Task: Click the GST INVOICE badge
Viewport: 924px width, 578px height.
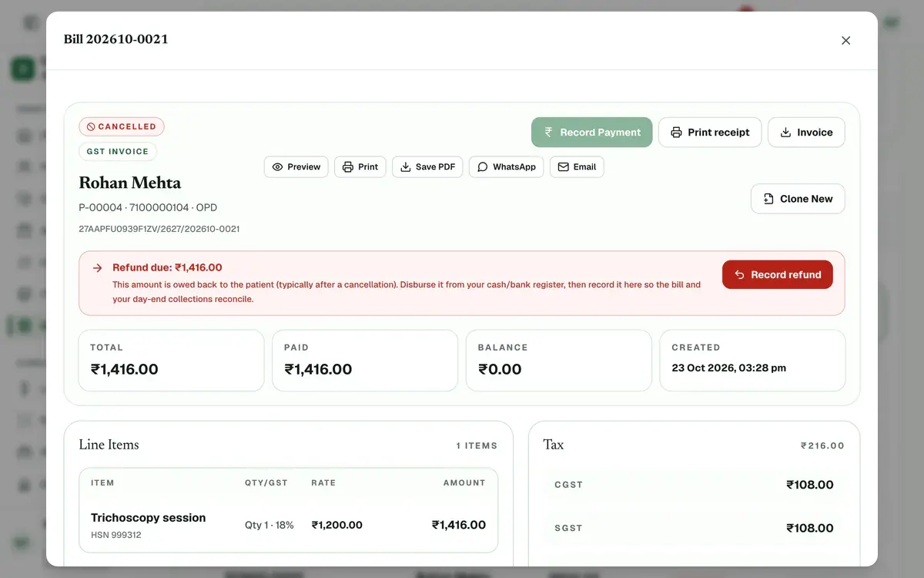Action: click(x=118, y=152)
